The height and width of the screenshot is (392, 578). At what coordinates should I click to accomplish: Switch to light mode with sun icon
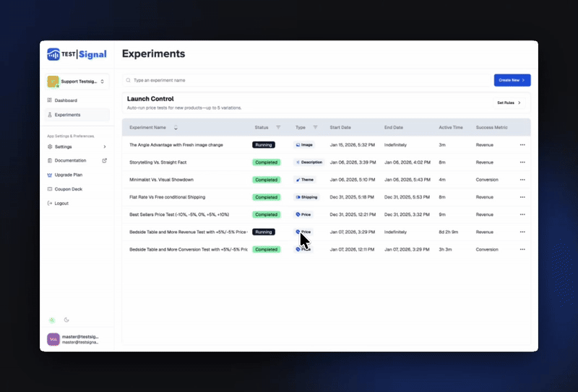tap(51, 320)
